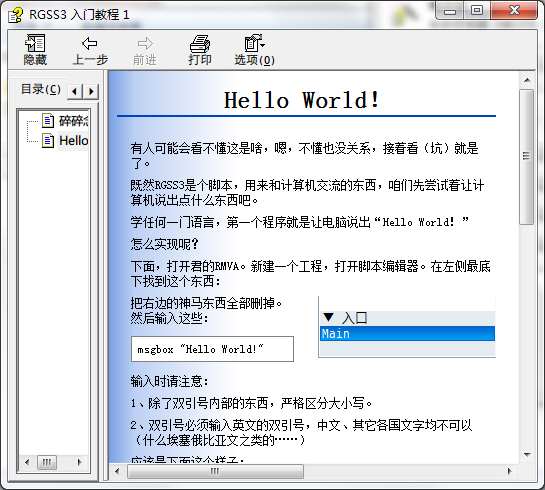Switch to the 目录(C) tab
This screenshot has width=545, height=490.
[x=41, y=89]
